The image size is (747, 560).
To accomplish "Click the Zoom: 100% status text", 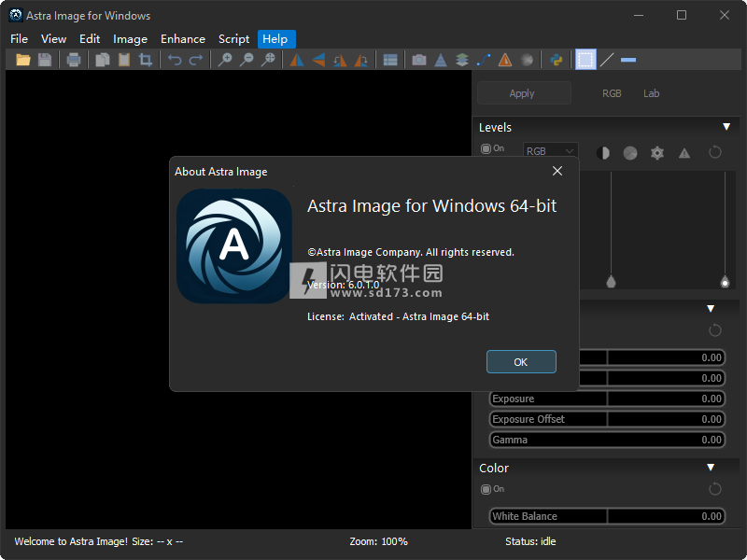I will [379, 541].
